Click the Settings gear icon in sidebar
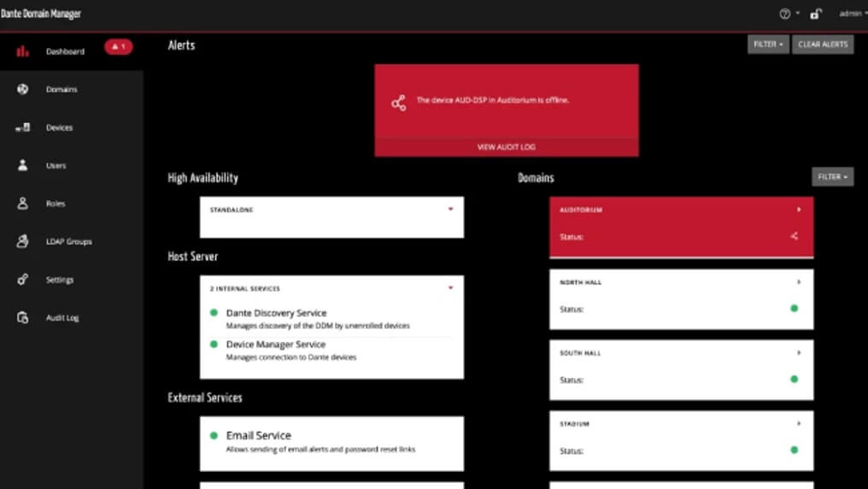Screen dimensions: 868x489 click(x=22, y=280)
